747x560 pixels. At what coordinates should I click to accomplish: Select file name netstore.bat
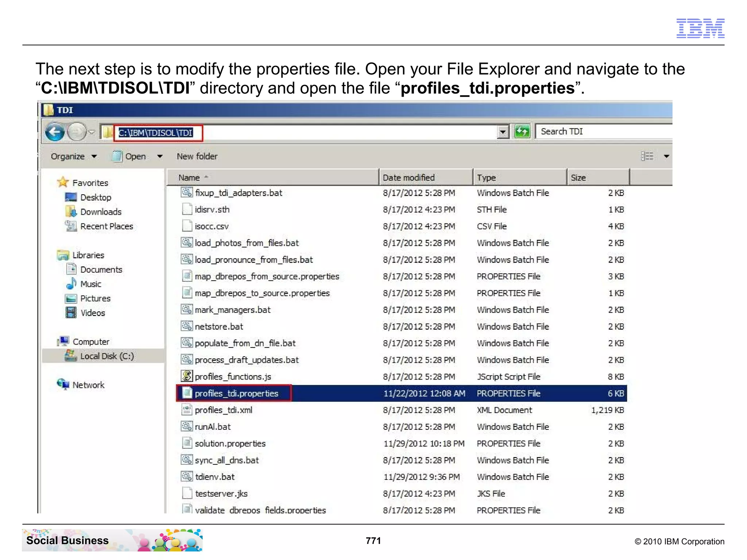(219, 327)
